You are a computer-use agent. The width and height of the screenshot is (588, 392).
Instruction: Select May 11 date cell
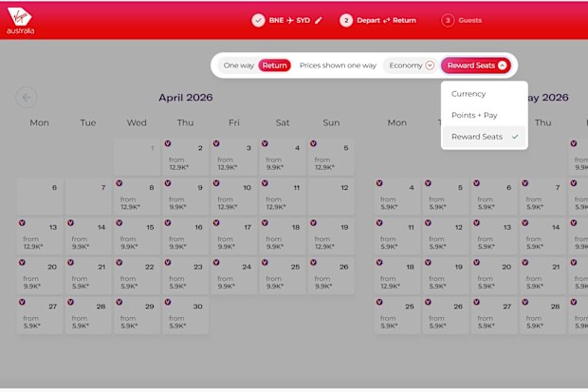(x=397, y=236)
